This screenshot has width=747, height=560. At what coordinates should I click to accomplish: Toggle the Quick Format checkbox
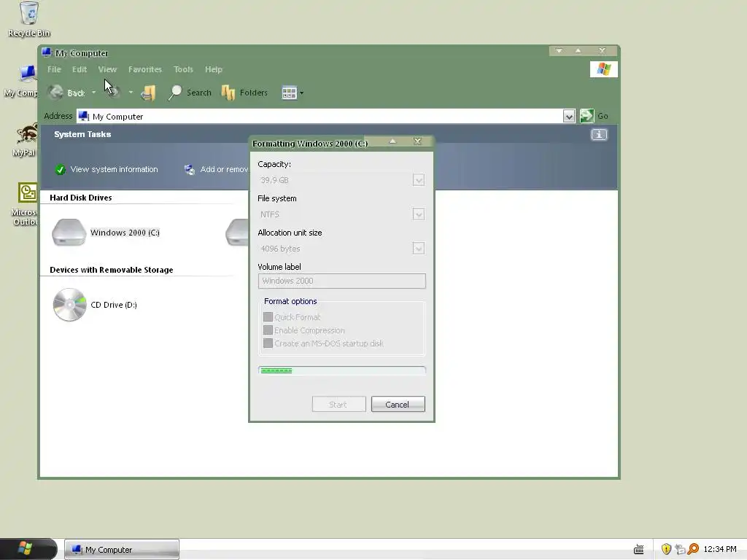click(x=268, y=317)
